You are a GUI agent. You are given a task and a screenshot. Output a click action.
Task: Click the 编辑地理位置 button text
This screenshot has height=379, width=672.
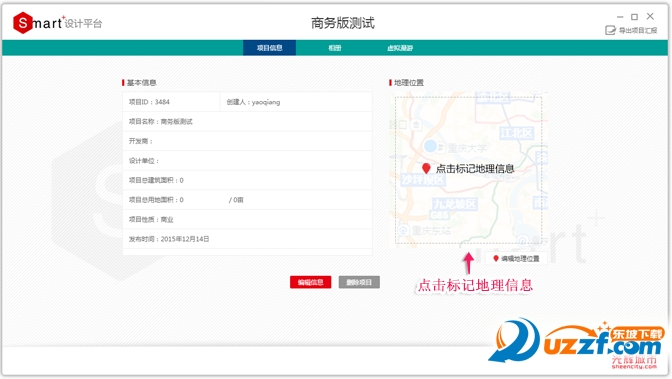(520, 259)
